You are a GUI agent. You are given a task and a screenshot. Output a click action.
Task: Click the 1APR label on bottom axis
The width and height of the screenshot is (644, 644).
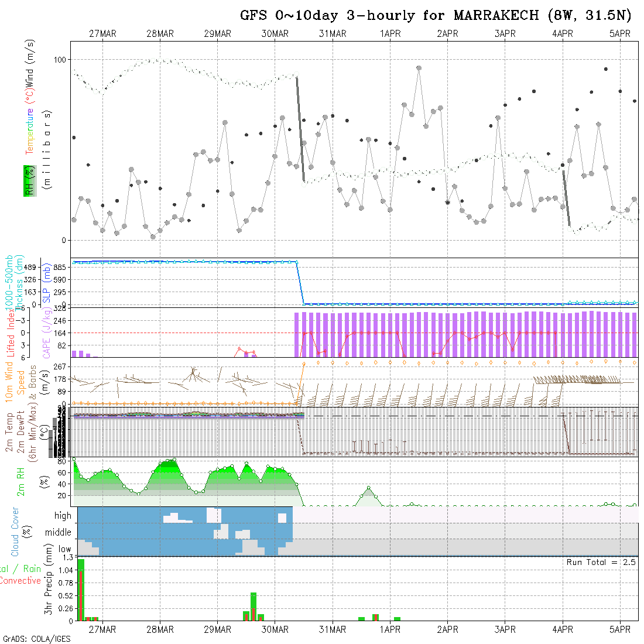pyautogui.click(x=390, y=629)
